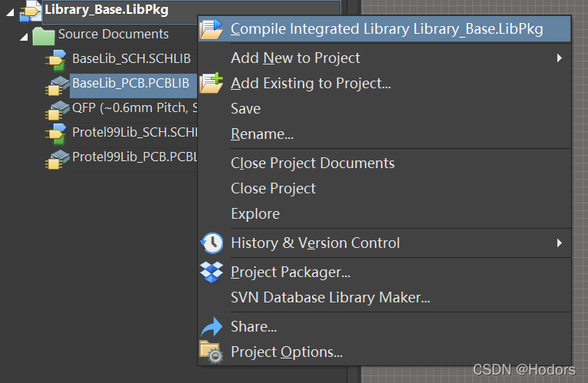588x383 pixels.
Task: Click the Project Packager box icon
Action: tap(212, 272)
